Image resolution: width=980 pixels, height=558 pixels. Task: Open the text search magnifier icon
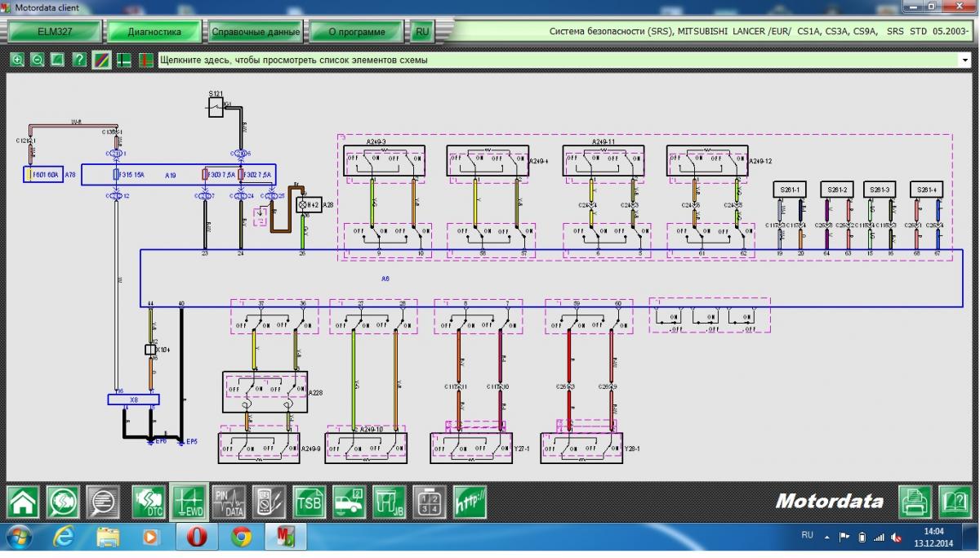tap(104, 502)
